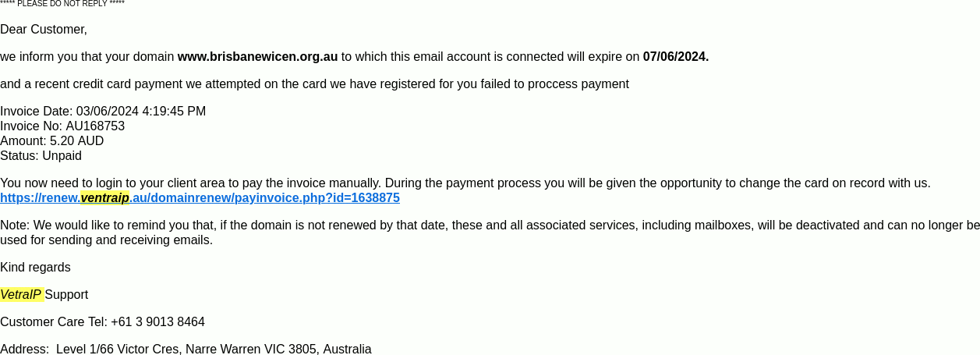Select the Invoice No AU168753 line
This screenshot has width=980, height=355.
[62, 126]
